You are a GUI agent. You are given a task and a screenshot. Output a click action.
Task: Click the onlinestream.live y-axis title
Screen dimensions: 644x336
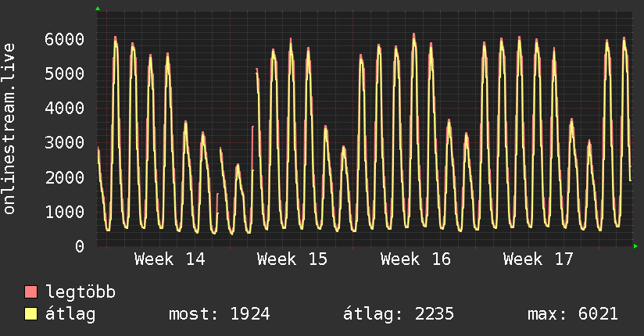(9, 129)
